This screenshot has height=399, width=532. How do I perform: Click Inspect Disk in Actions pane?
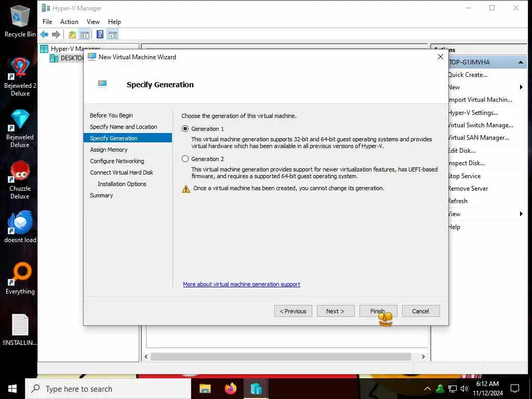466,163
